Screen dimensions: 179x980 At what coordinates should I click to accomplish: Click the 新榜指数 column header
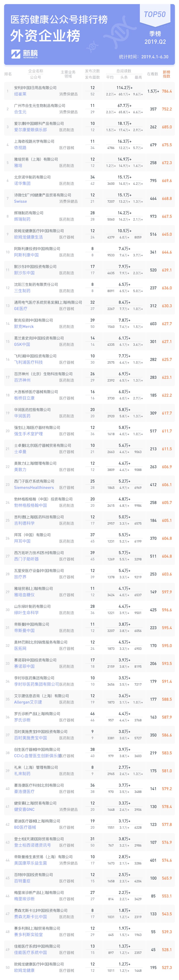click(x=167, y=74)
